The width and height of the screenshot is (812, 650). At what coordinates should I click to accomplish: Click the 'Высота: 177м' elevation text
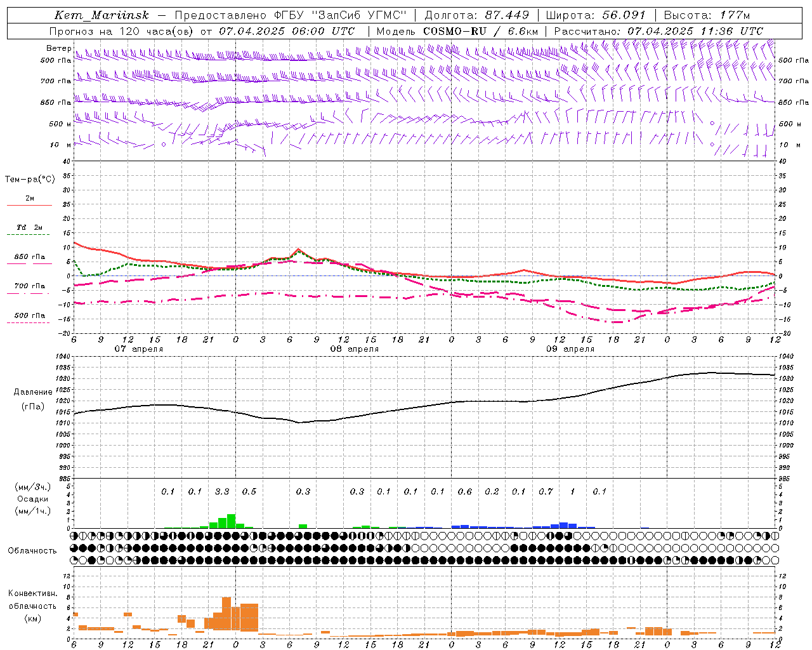707,15
